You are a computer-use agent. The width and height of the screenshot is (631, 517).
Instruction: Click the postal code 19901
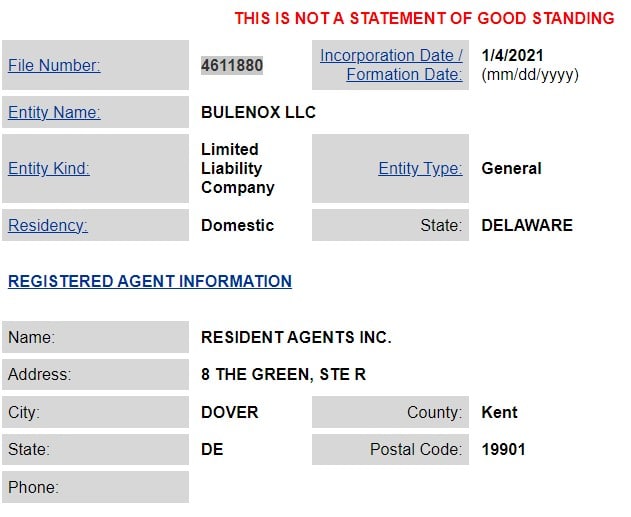pyautogui.click(x=503, y=450)
